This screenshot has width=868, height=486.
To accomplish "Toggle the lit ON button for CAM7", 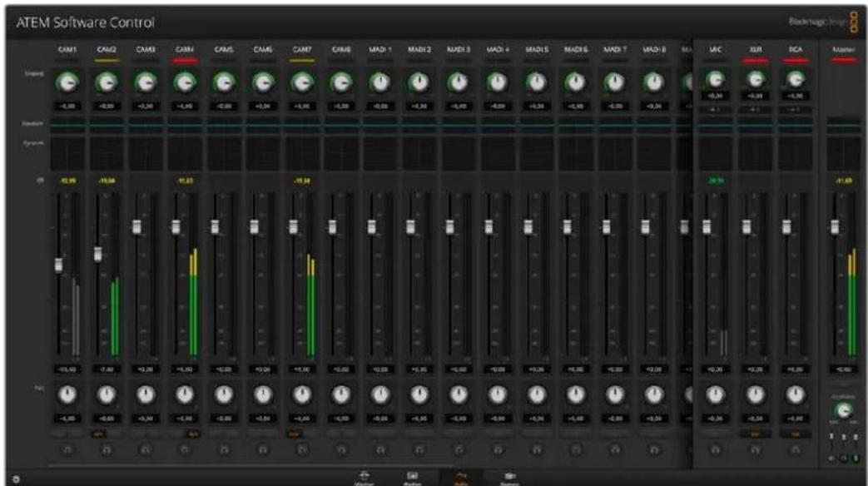I will pyautogui.click(x=295, y=434).
